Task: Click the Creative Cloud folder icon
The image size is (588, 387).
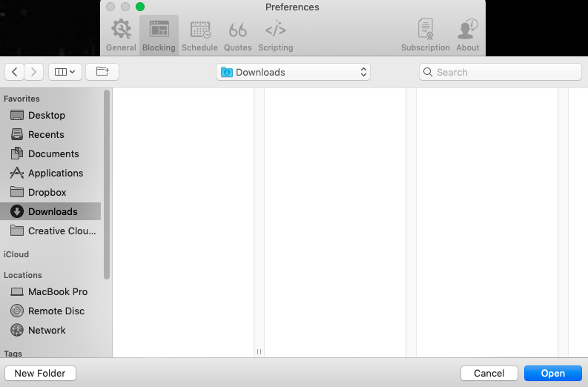Action: click(x=17, y=231)
